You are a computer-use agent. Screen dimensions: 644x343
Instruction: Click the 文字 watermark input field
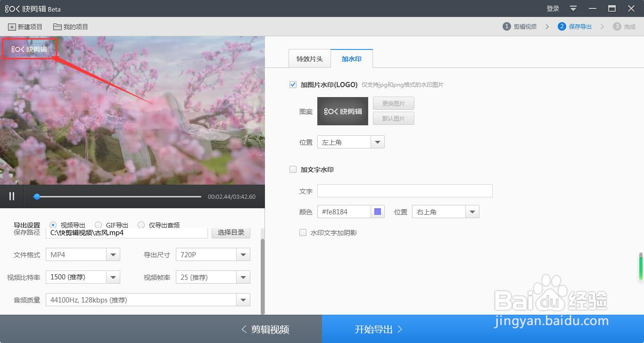[405, 191]
